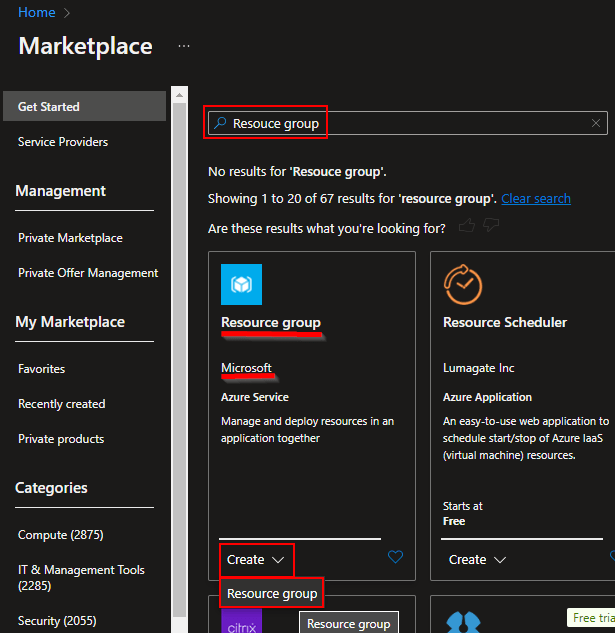Click the Clear search link

pyautogui.click(x=536, y=198)
